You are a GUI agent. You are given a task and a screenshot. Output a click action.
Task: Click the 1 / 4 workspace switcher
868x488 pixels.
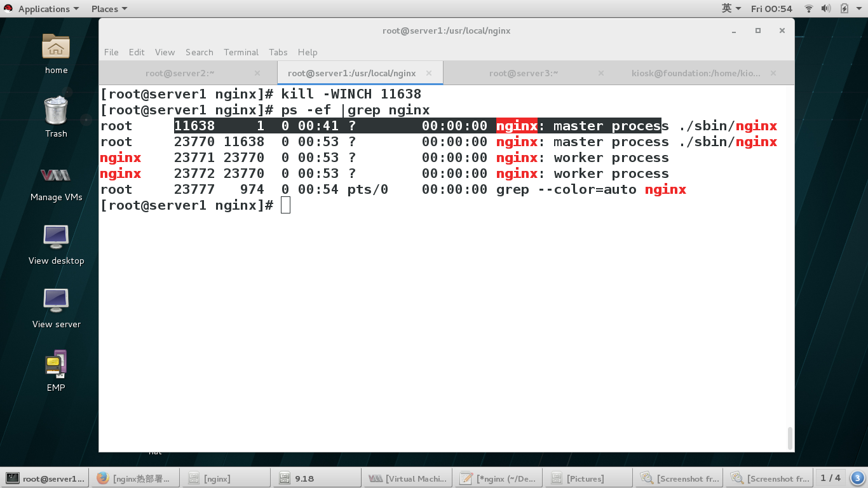(831, 478)
